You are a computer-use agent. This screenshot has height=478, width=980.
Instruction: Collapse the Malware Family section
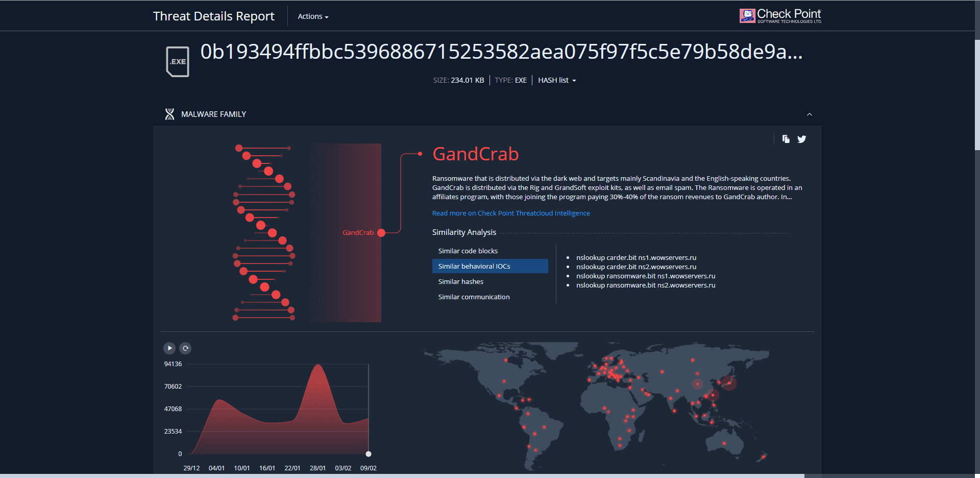[x=810, y=114]
